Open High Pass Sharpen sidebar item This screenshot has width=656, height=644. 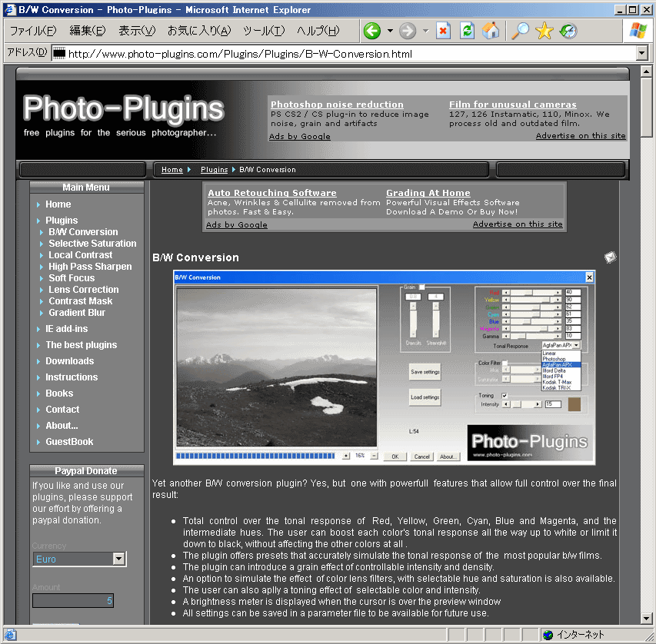[90, 267]
